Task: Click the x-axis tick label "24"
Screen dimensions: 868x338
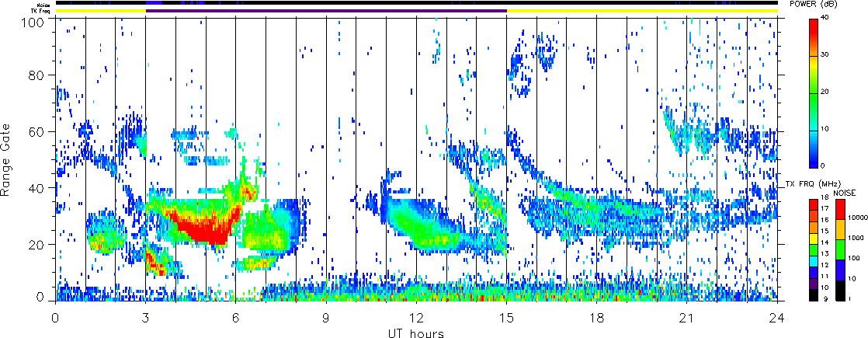Action: pyautogui.click(x=777, y=318)
